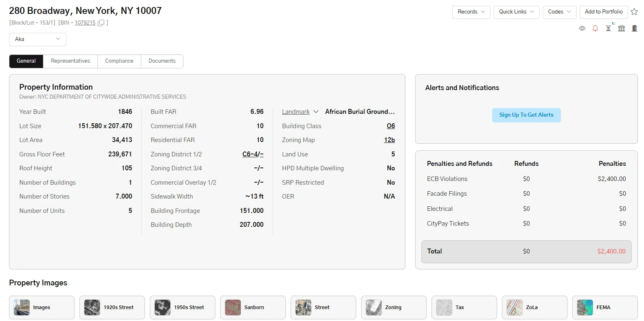Toggle the eye watch icon
This screenshot has height=321, width=644.
582,28
